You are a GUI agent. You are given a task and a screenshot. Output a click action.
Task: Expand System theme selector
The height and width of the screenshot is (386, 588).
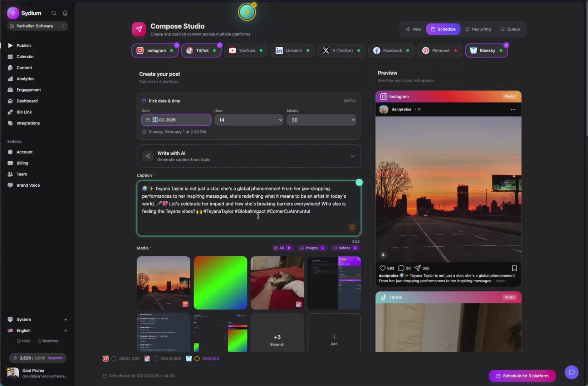37,320
